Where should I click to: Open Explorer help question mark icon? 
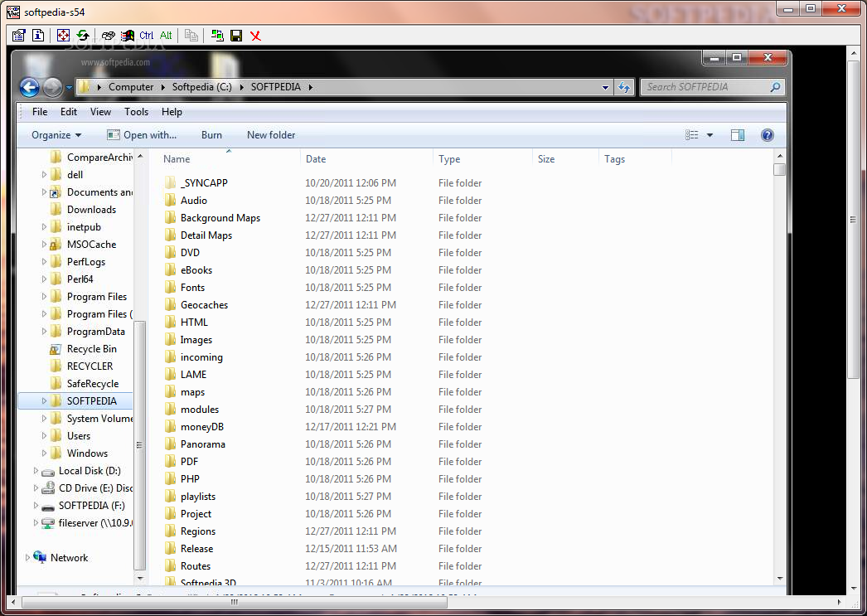pyautogui.click(x=767, y=135)
